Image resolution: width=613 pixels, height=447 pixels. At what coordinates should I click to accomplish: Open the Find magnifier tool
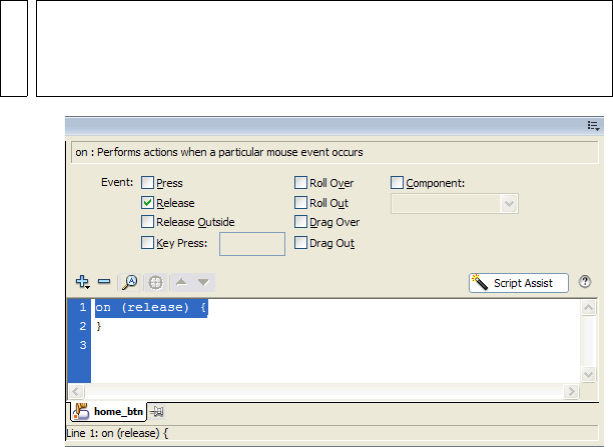tap(131, 283)
